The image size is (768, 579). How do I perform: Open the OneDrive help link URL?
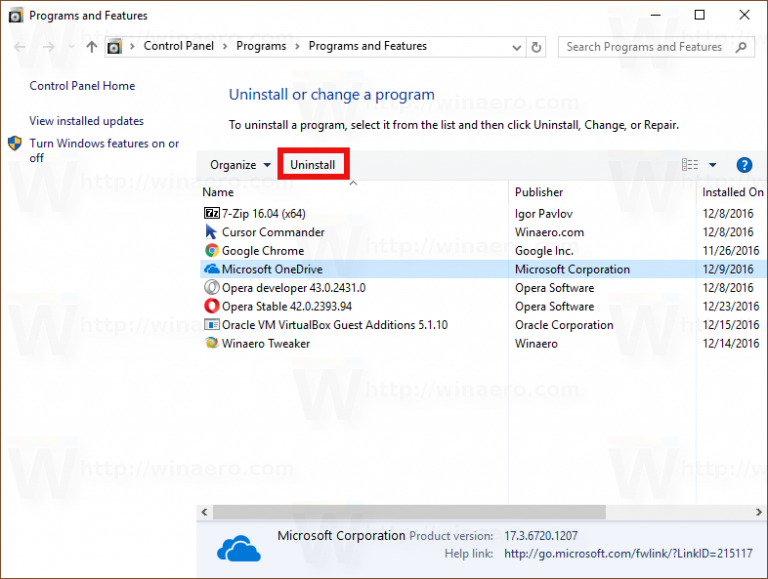pos(628,554)
